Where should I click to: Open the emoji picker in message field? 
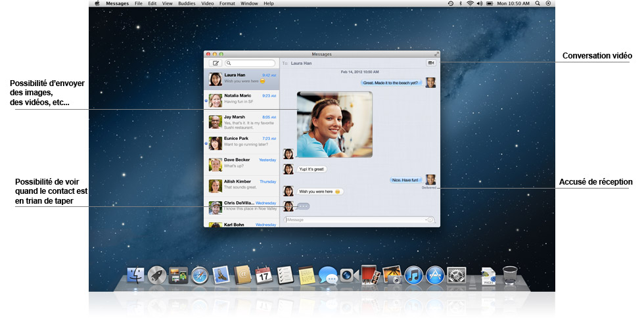[x=430, y=220]
